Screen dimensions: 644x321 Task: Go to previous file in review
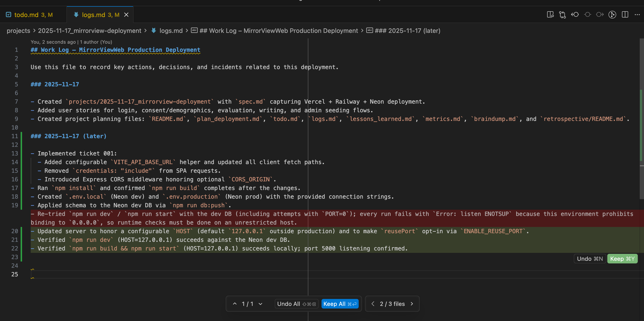(x=373, y=304)
